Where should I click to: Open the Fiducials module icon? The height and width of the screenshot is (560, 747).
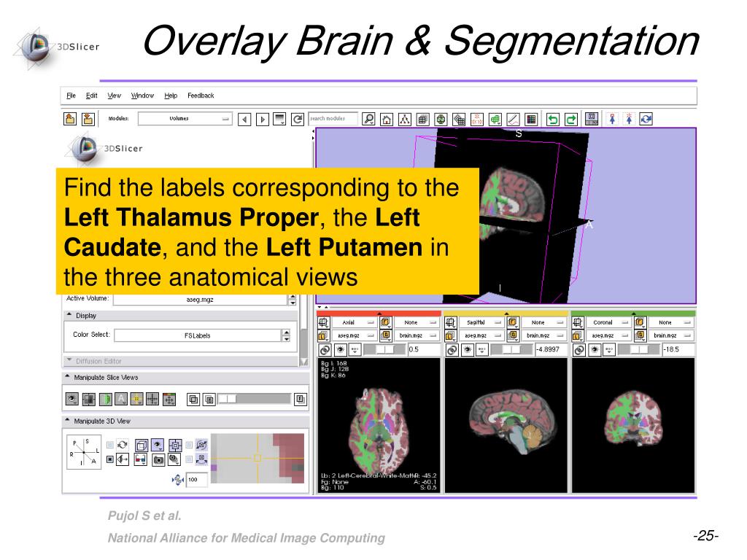477,119
